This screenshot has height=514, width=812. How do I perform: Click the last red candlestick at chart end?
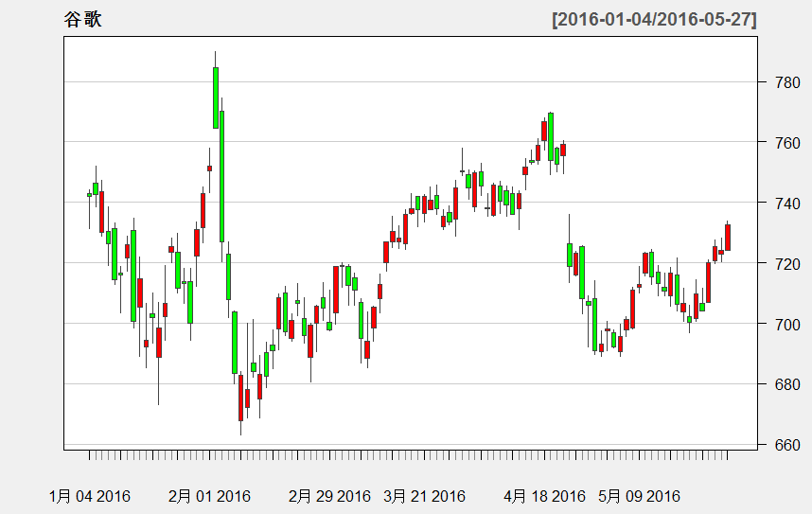click(x=728, y=238)
